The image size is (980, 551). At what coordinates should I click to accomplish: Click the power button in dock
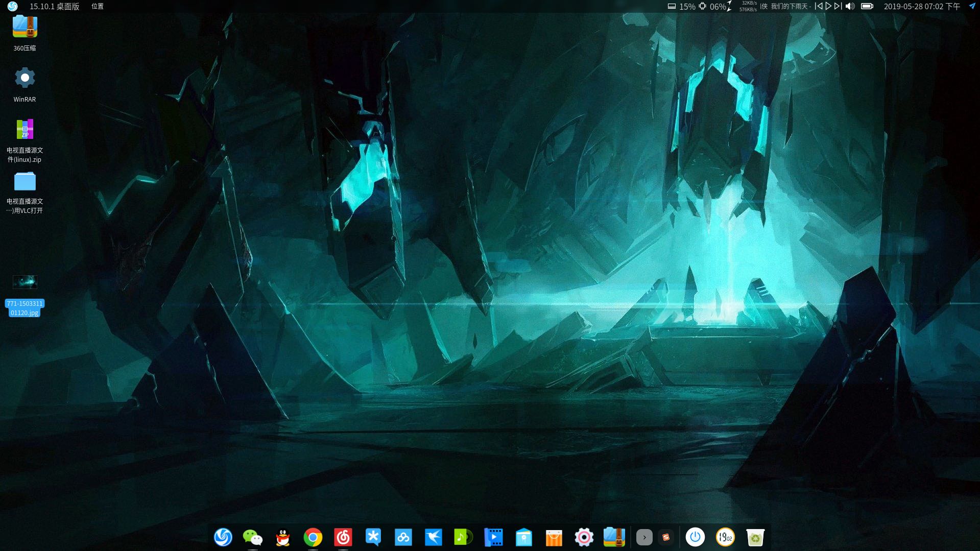tap(695, 537)
